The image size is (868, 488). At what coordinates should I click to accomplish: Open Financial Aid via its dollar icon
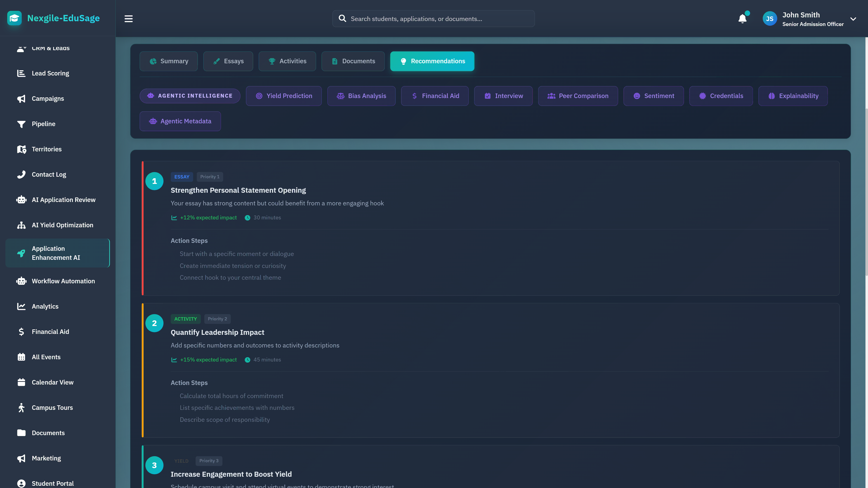tap(21, 332)
